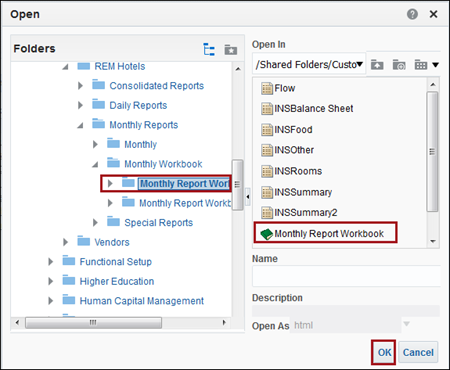This screenshot has height=370, width=450.
Task: Click the green book icon for Monthly Report Workbook
Action: 266,234
